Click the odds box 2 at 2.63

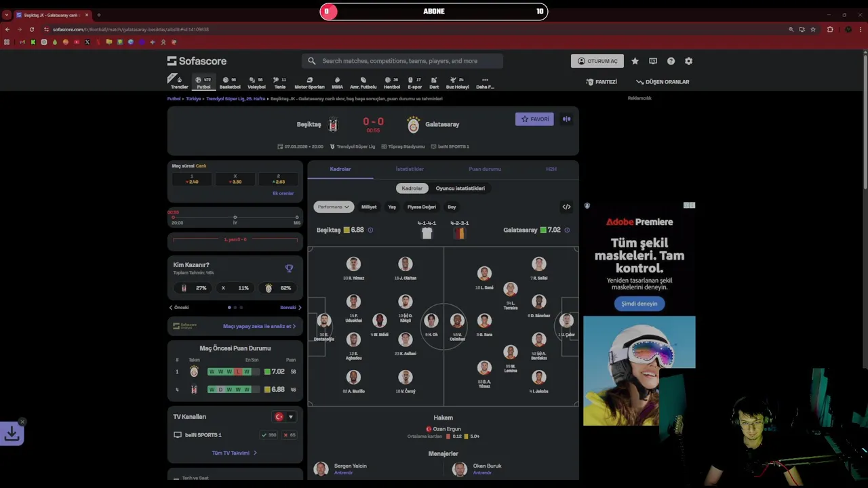(279, 179)
